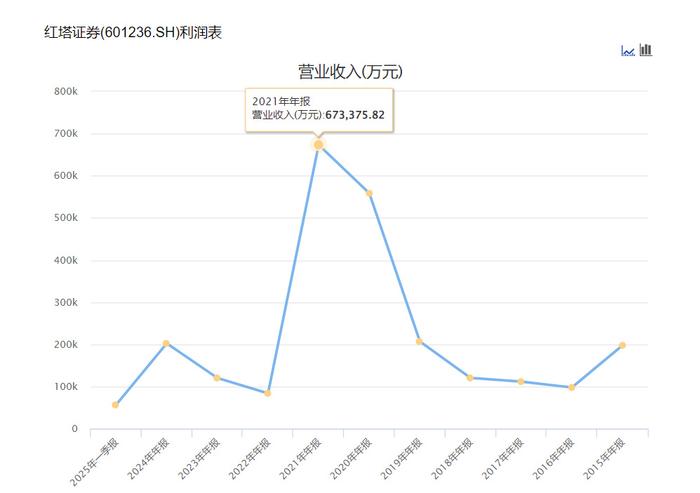Click the 2018年年报 x-axis label
The width and height of the screenshot is (700, 493).
(452, 459)
